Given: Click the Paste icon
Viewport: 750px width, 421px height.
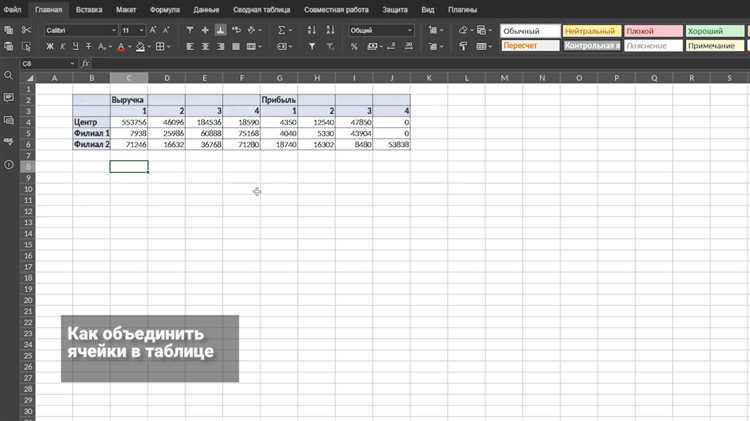Looking at the screenshot, I should click(x=9, y=46).
